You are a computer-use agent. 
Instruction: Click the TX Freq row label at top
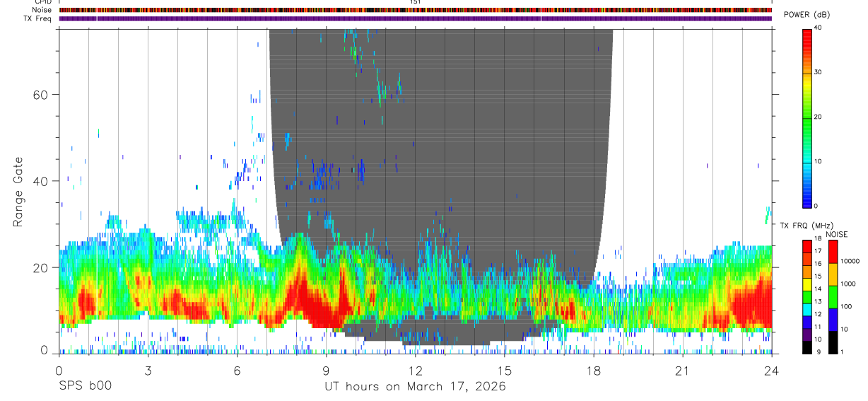click(x=37, y=18)
